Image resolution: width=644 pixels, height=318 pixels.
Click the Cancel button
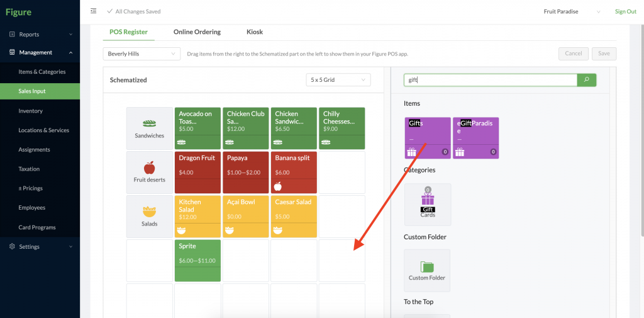[574, 54]
